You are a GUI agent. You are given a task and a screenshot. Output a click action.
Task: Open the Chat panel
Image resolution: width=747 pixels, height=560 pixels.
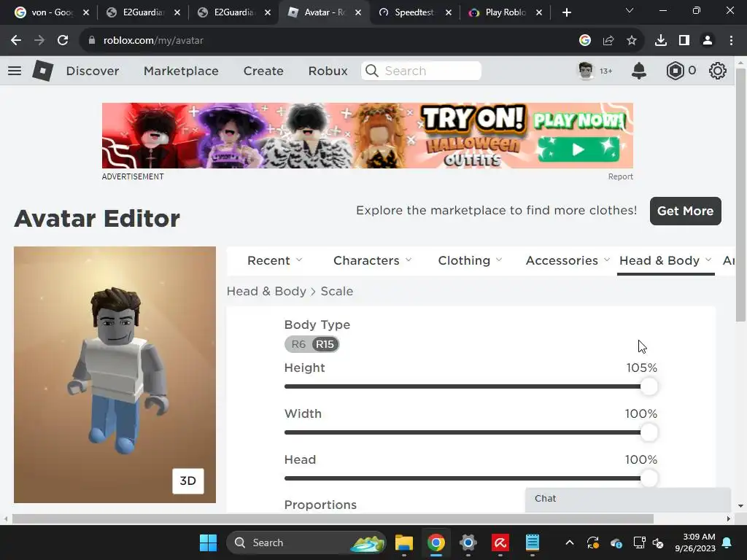(628, 499)
